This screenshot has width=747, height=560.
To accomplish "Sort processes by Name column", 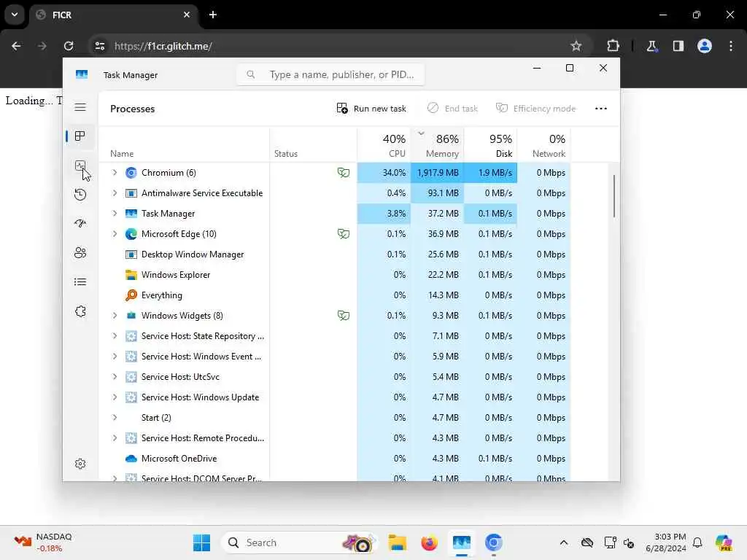I will 184,145.
